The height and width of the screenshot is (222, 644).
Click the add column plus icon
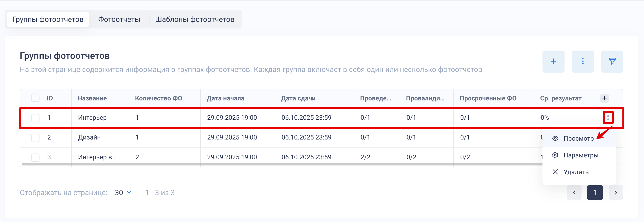(x=604, y=98)
